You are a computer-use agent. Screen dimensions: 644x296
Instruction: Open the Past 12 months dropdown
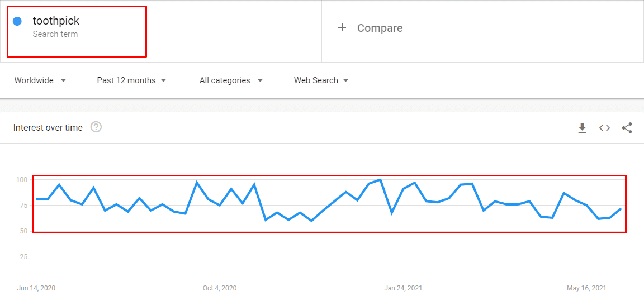(x=131, y=80)
